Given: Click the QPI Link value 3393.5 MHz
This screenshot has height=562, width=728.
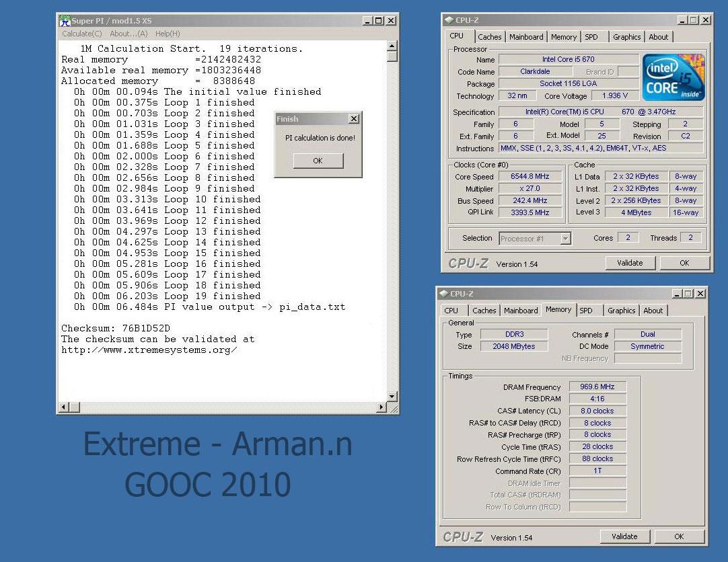Looking at the screenshot, I should click(x=530, y=212).
